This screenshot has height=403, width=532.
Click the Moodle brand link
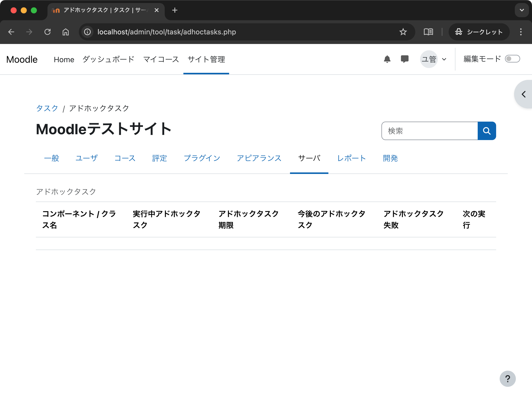pyautogui.click(x=22, y=59)
